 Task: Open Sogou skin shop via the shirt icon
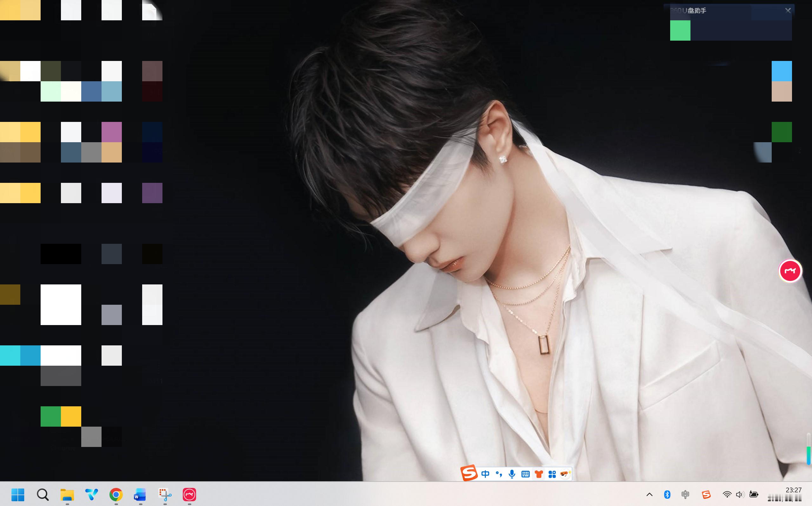[538, 474]
